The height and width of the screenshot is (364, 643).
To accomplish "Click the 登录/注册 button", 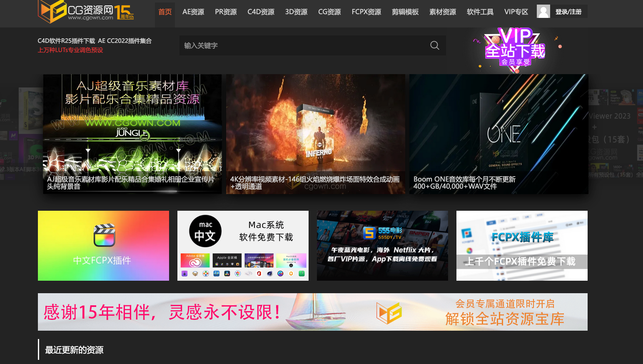I will 568,12.
